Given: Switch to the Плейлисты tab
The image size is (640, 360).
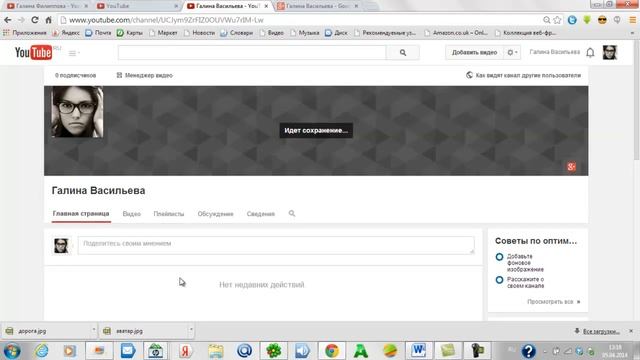Looking at the screenshot, I should click(x=169, y=214).
